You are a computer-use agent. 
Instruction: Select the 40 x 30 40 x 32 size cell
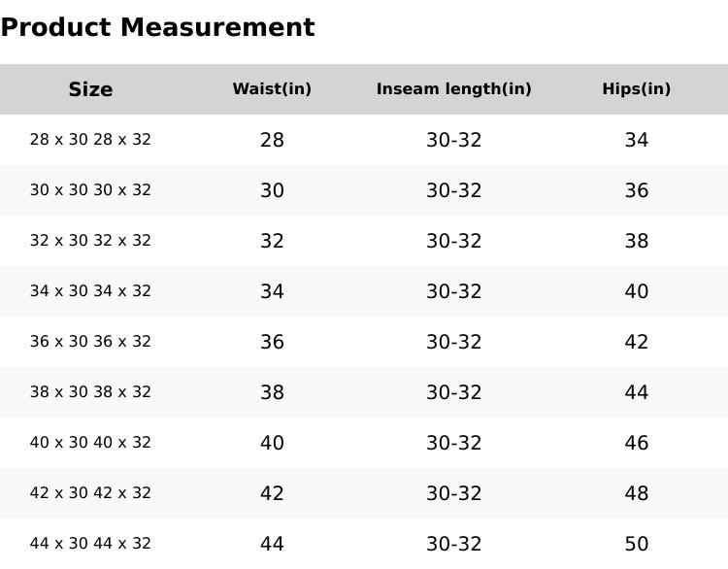click(90, 443)
